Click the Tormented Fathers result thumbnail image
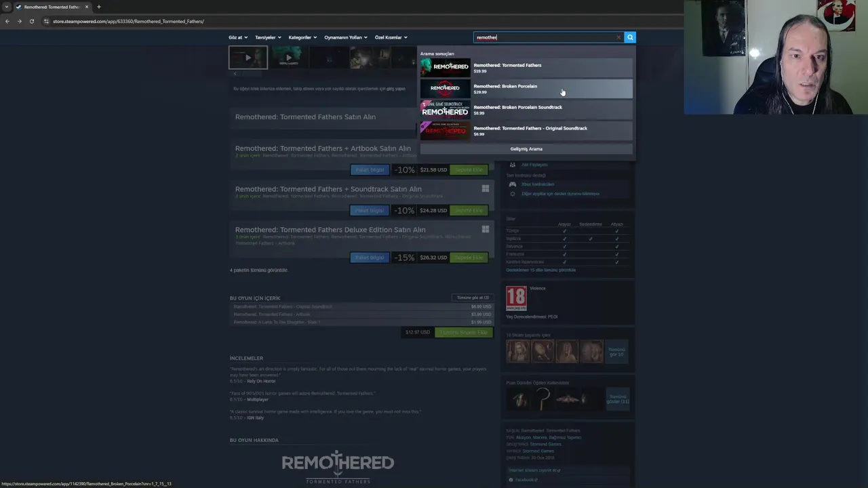This screenshot has height=488, width=868. [445, 68]
